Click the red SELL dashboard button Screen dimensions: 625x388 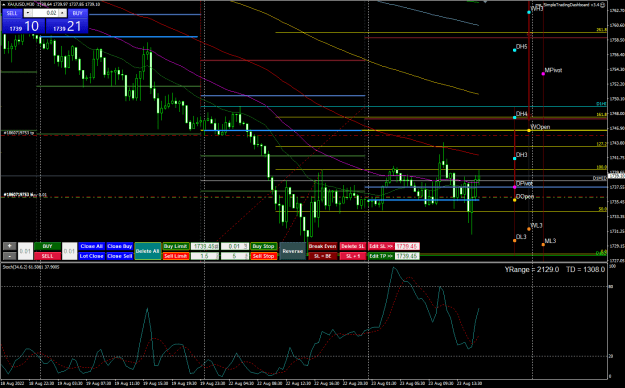click(47, 256)
